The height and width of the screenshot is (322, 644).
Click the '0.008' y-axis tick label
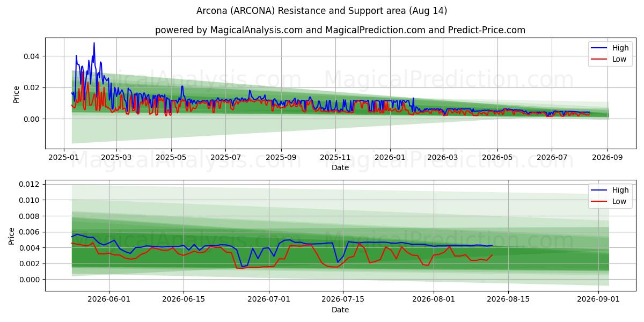pos(30,216)
